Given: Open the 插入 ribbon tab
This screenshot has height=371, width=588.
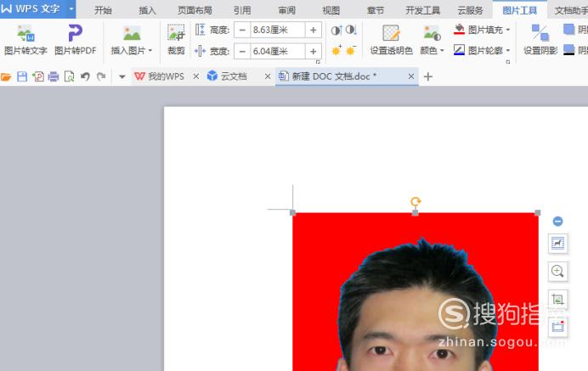Looking at the screenshot, I should pos(147,10).
